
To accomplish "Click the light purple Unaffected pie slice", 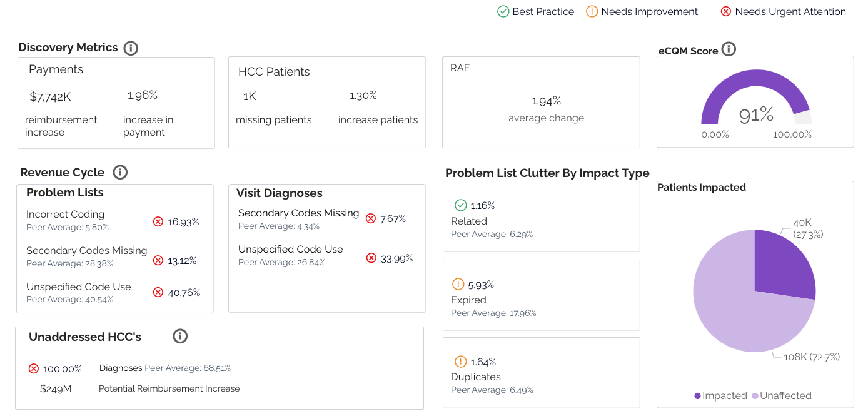I will pos(738,313).
